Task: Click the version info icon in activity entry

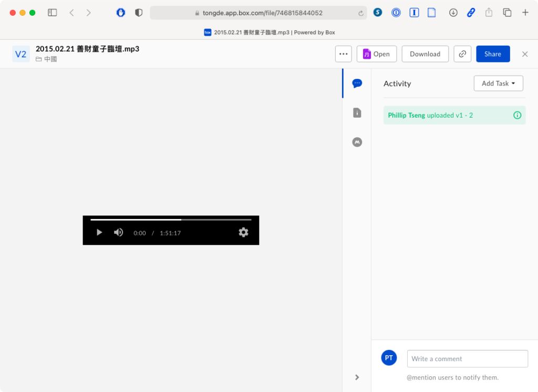Action: [x=517, y=115]
